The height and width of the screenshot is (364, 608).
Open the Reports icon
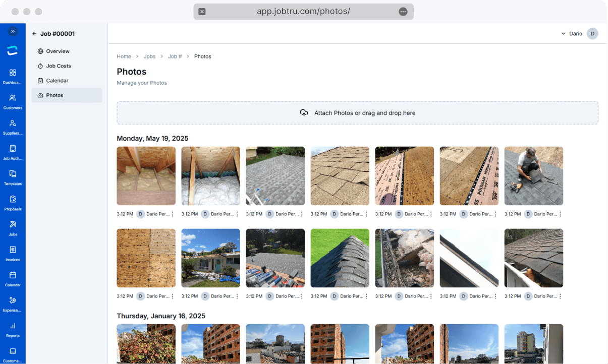pos(13,325)
